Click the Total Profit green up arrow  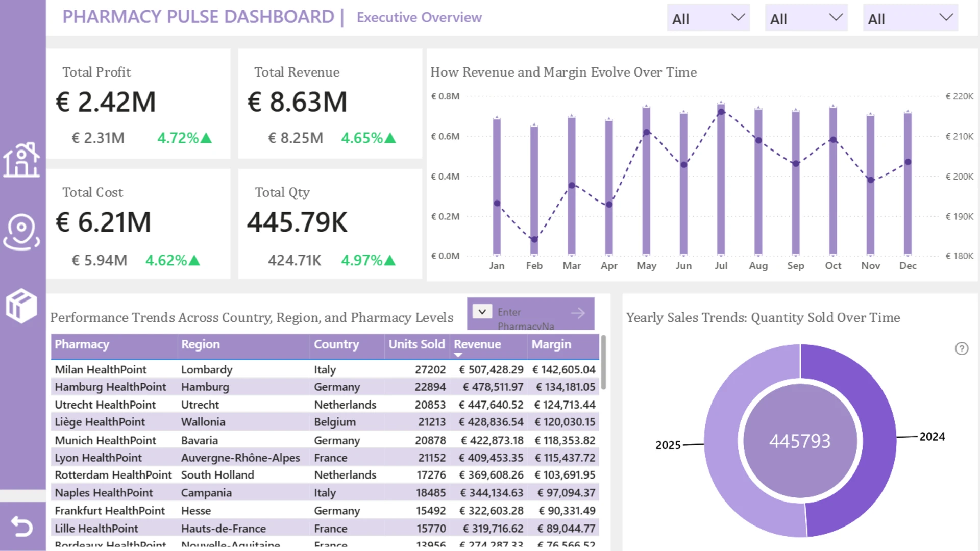pos(206,138)
